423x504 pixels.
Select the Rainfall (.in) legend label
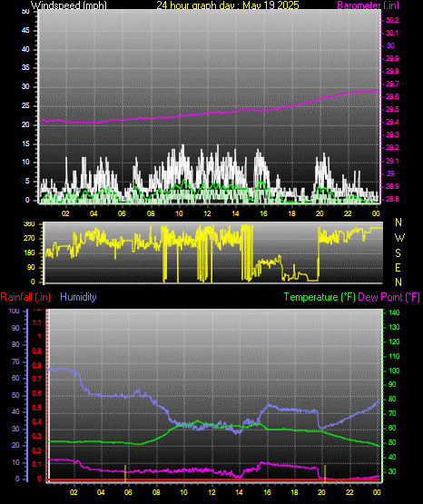25,297
